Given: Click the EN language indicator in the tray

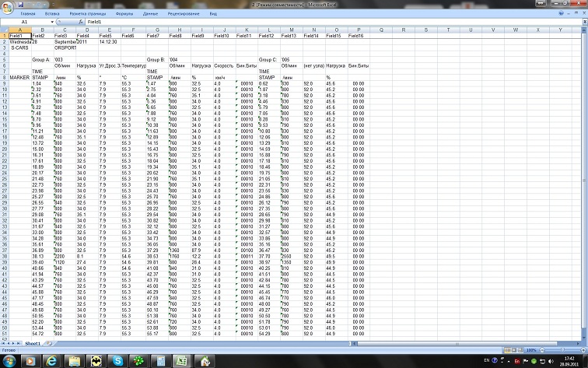Looking at the screenshot, I should tap(487, 360).
